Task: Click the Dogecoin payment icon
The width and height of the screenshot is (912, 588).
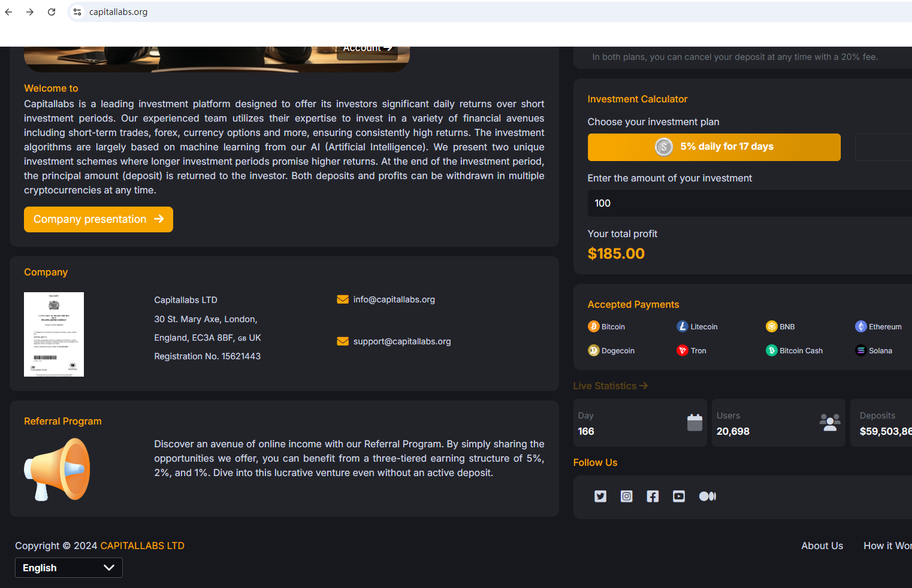Action: coord(594,350)
